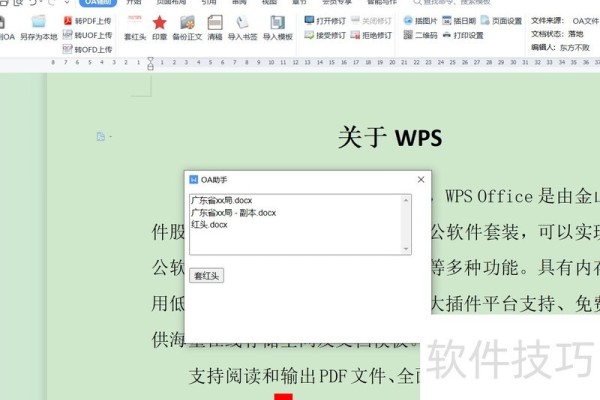Image resolution: width=600 pixels, height=400 pixels.
Task: Click the red star 印章 icon
Action: pyautogui.click(x=159, y=22)
